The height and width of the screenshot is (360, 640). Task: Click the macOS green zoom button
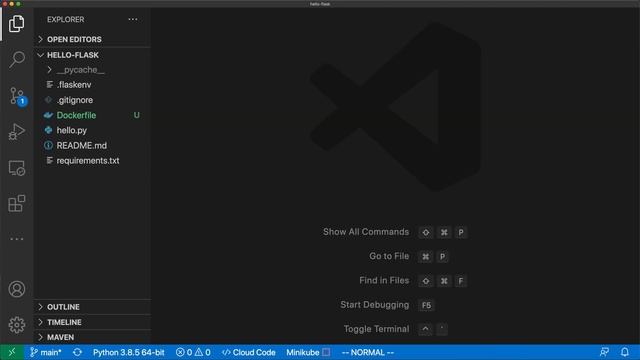(x=18, y=4)
